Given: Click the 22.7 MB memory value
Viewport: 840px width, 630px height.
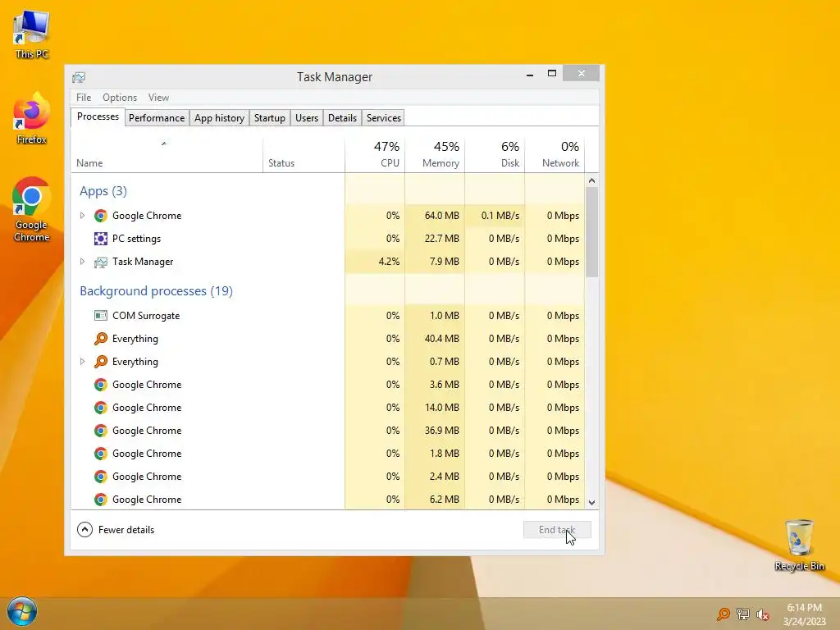Looking at the screenshot, I should coord(442,239).
